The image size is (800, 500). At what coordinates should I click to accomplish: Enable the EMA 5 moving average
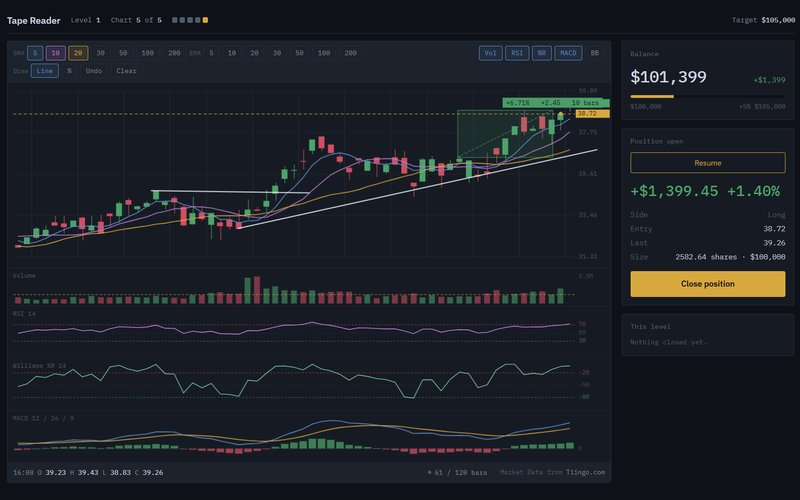[211, 53]
